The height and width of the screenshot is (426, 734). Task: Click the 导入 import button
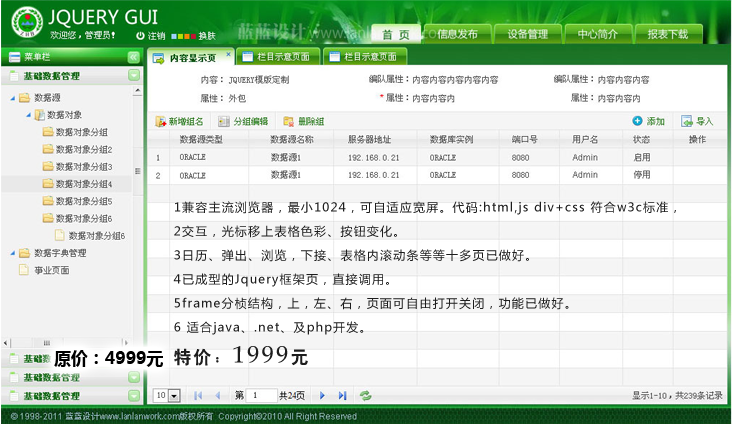(697, 121)
